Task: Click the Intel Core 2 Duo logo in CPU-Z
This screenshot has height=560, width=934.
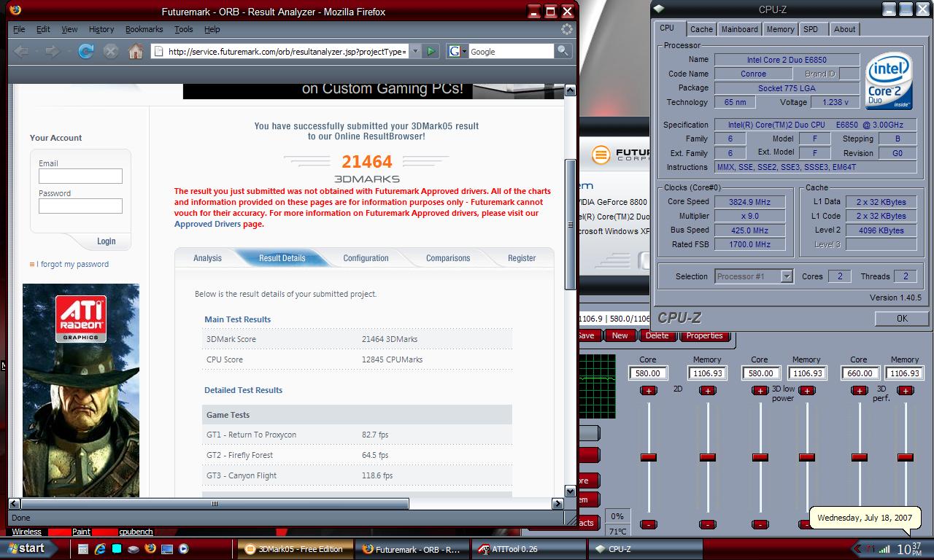Action: (889, 82)
